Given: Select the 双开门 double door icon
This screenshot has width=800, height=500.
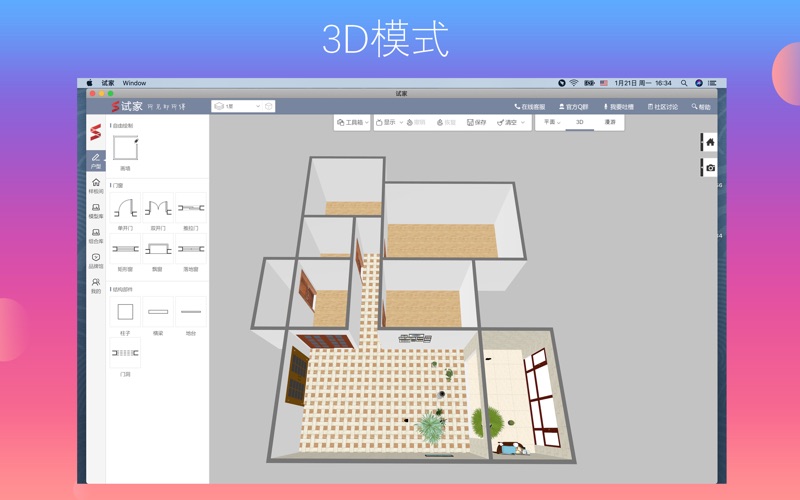Looking at the screenshot, I should coord(158,209).
